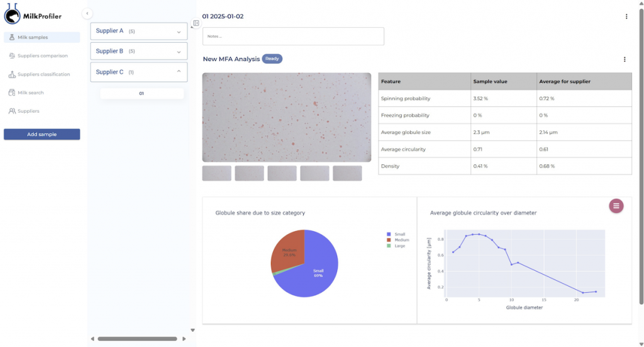
Task: Click the 0.68 % supplier average cell
Action: coord(584,166)
